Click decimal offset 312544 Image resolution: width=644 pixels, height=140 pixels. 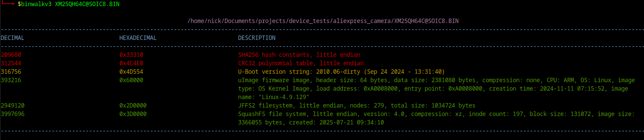(x=11, y=63)
